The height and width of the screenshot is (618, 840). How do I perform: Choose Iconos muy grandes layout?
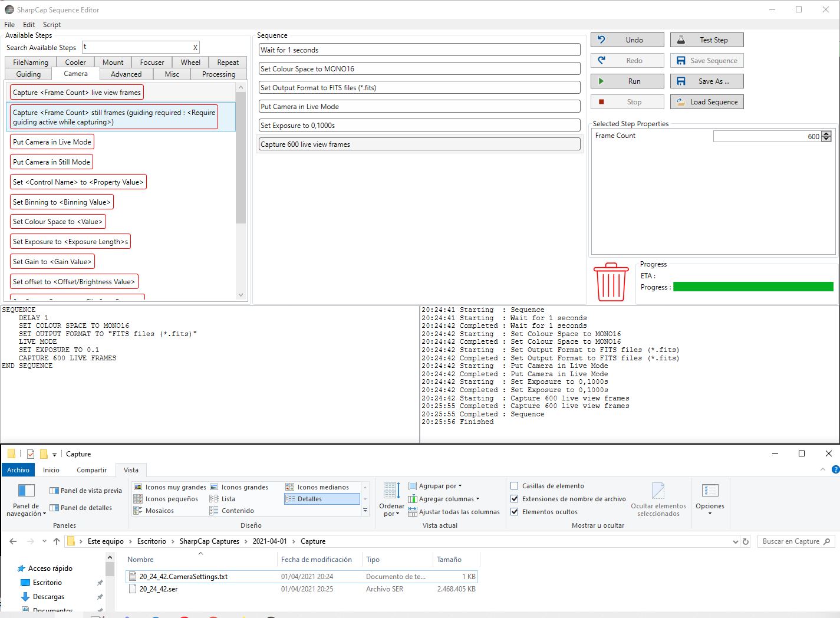(x=170, y=487)
